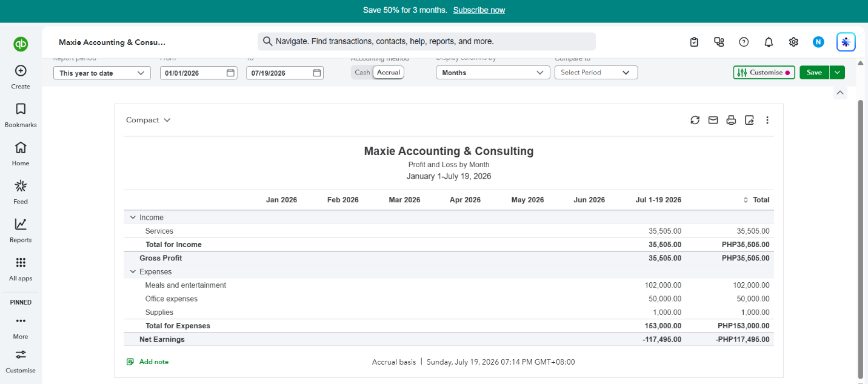Export the report
This screenshot has width=868, height=384.
coord(749,120)
